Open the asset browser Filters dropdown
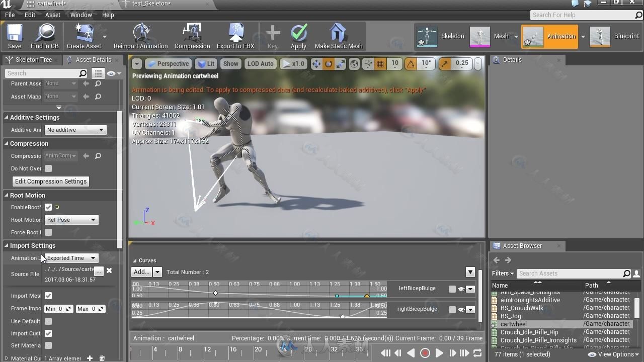Viewport: 644px width, 362px height. 503,274
